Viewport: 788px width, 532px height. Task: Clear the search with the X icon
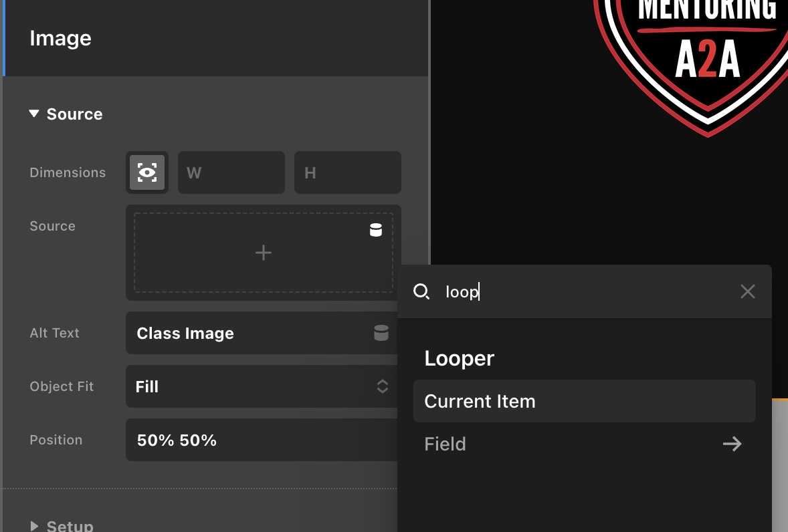(747, 291)
